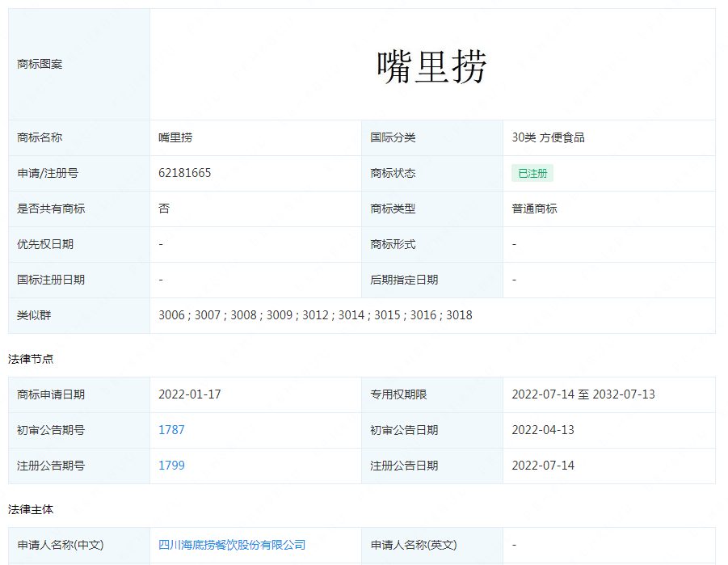Click the 法律主体 section heading
The height and width of the screenshot is (565, 728).
[31, 509]
